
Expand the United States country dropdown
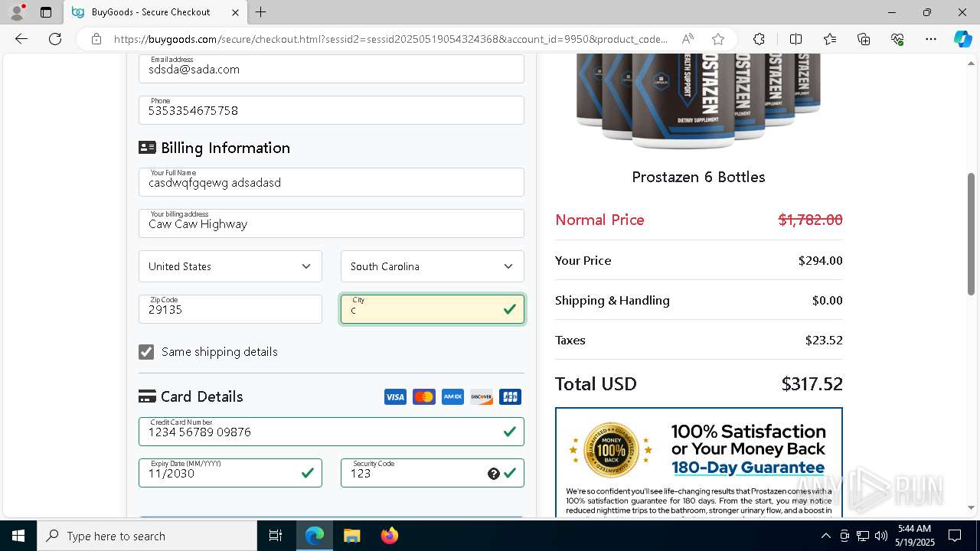click(230, 266)
